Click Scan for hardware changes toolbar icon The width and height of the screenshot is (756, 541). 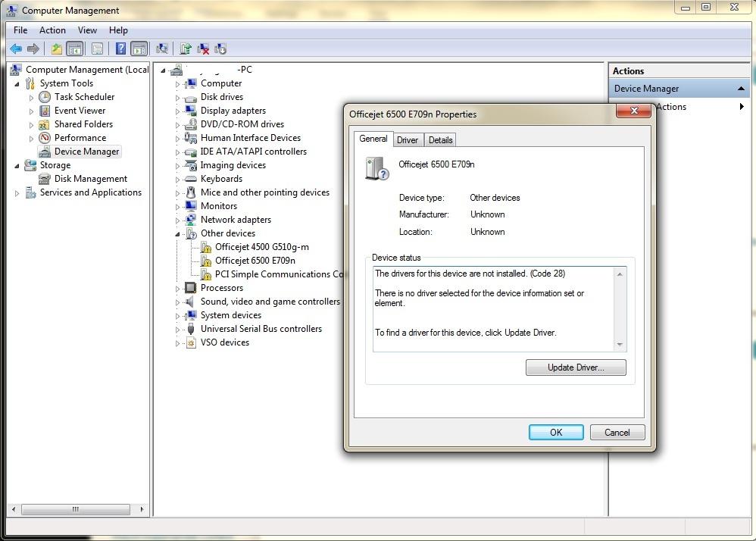click(161, 49)
